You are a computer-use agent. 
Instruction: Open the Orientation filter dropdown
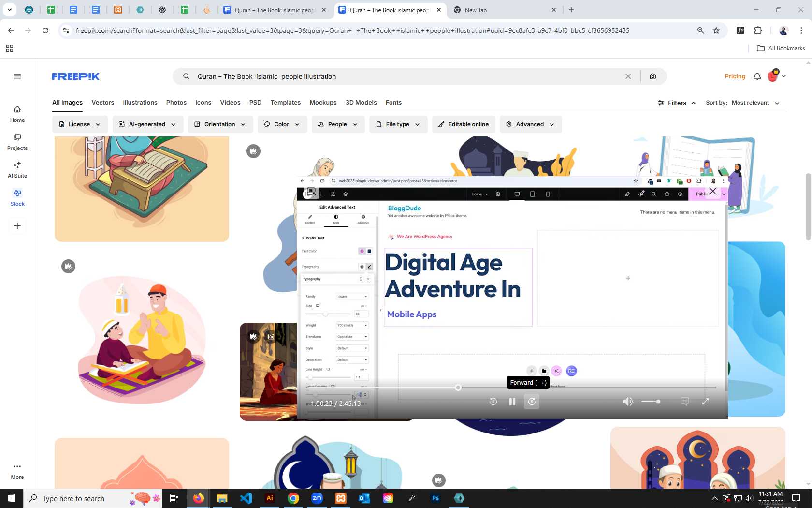tap(220, 124)
